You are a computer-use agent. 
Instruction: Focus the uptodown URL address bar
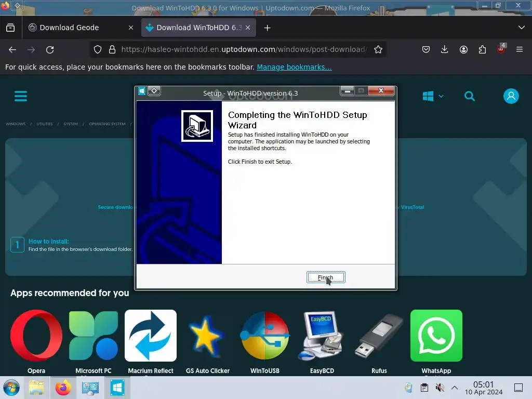point(244,49)
